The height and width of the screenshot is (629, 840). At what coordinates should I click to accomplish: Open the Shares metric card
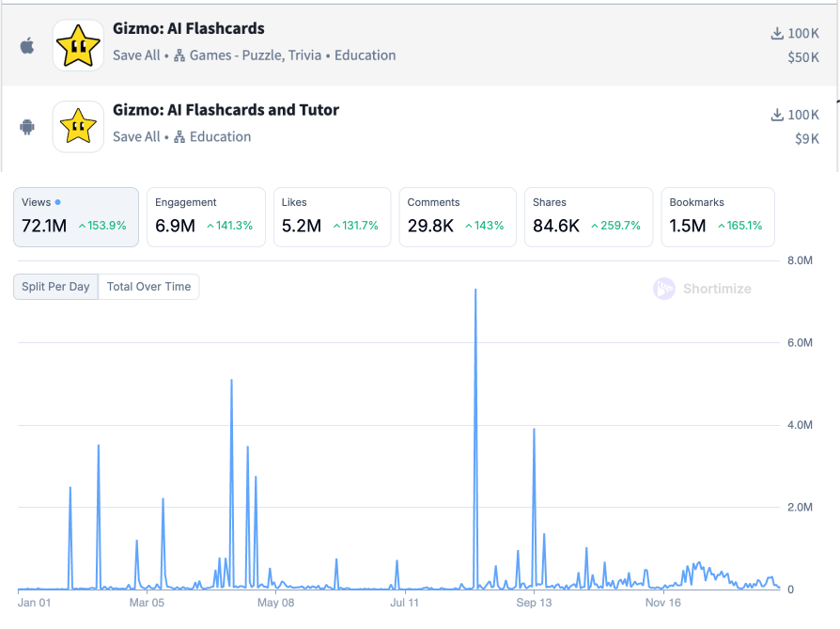[x=588, y=217]
